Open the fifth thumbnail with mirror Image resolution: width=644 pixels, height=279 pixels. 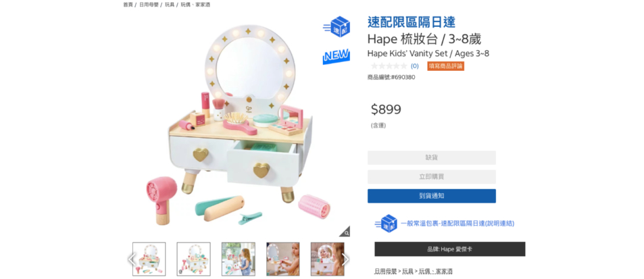click(x=327, y=259)
